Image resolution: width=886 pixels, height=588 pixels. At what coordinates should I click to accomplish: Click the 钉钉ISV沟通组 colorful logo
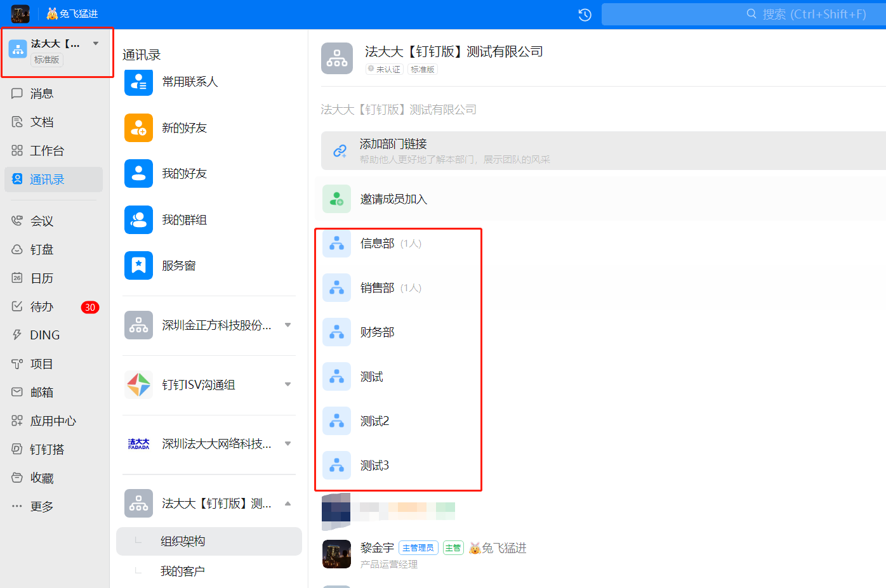(x=138, y=384)
